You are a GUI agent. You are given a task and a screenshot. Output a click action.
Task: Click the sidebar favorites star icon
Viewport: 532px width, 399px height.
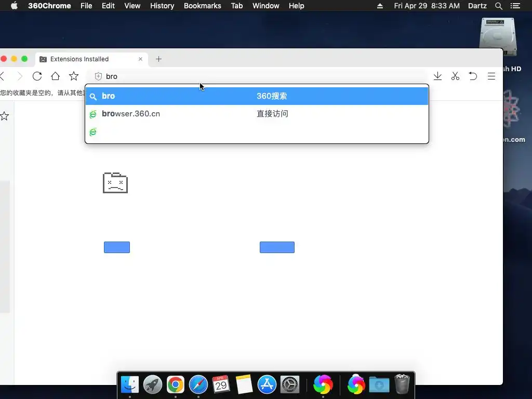pyautogui.click(x=4, y=116)
